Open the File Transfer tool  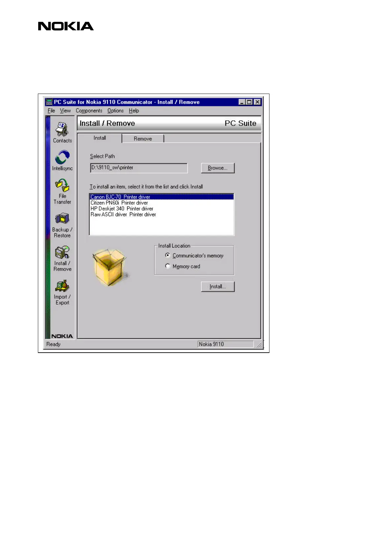[62, 191]
